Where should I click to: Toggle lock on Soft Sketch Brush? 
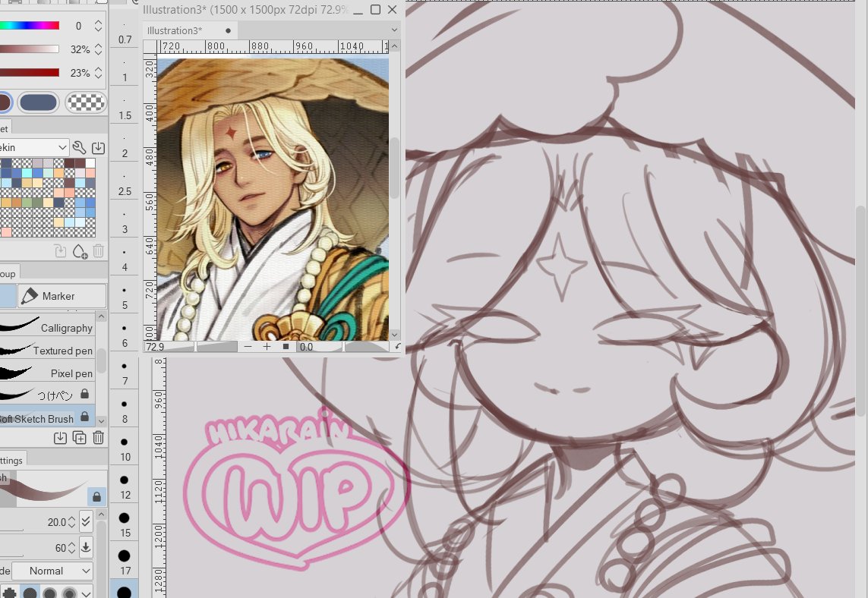85,416
